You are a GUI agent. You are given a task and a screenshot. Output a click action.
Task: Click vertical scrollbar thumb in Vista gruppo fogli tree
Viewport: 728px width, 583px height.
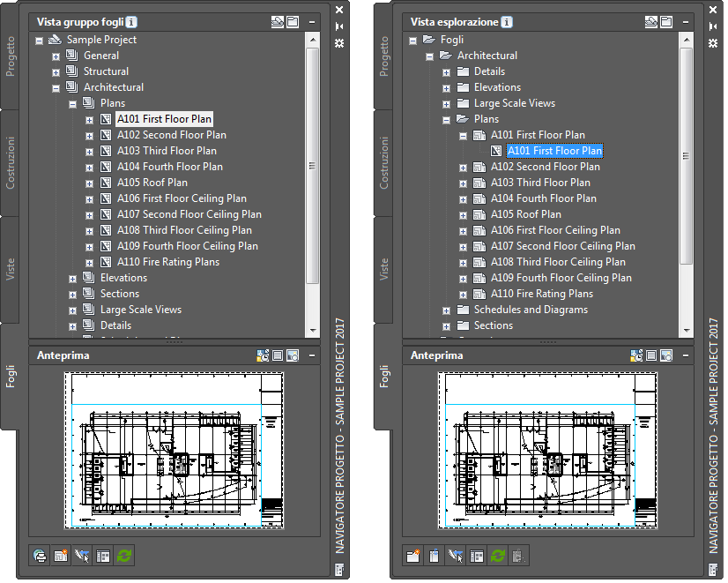click(x=313, y=166)
